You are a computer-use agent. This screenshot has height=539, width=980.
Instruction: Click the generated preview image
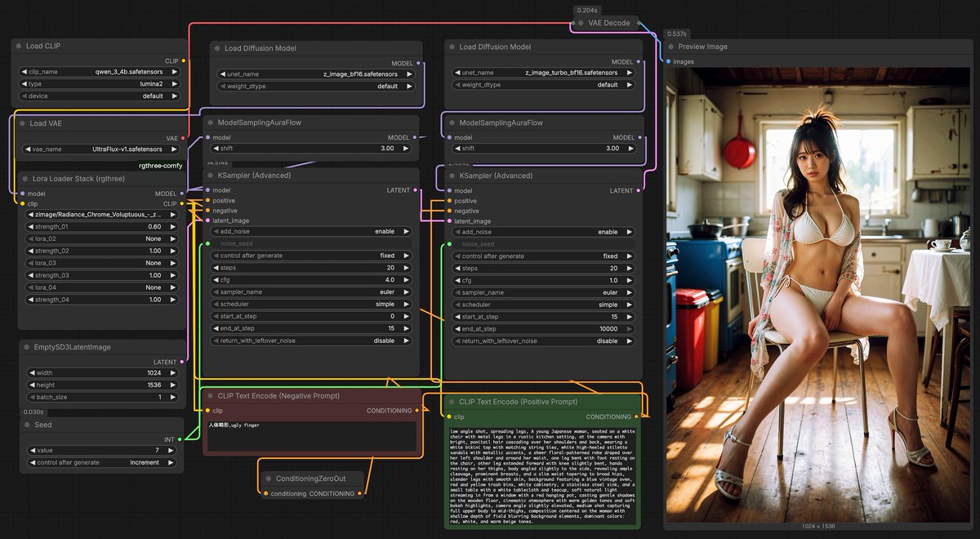pyautogui.click(x=820, y=294)
